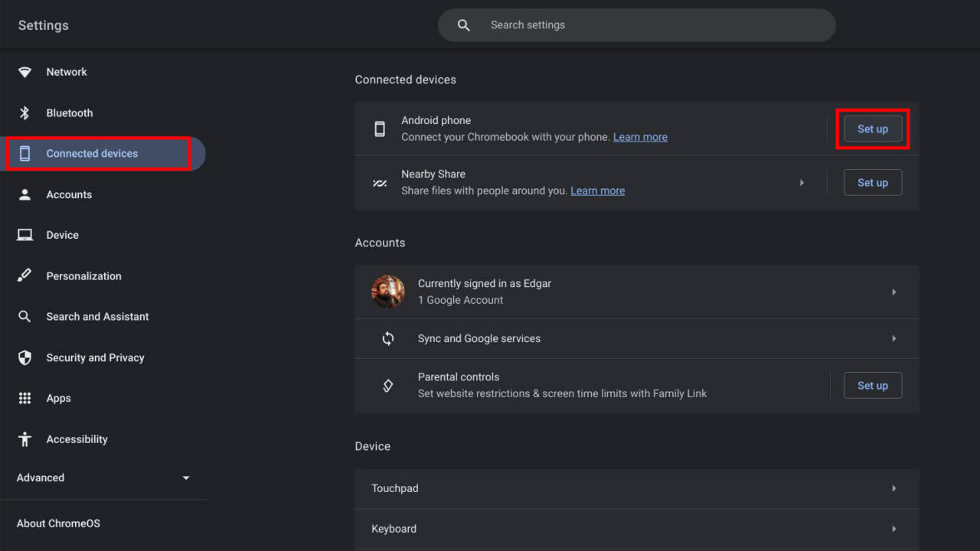This screenshot has width=980, height=551.
Task: Click the grid icon beside Apps
Action: click(x=24, y=398)
